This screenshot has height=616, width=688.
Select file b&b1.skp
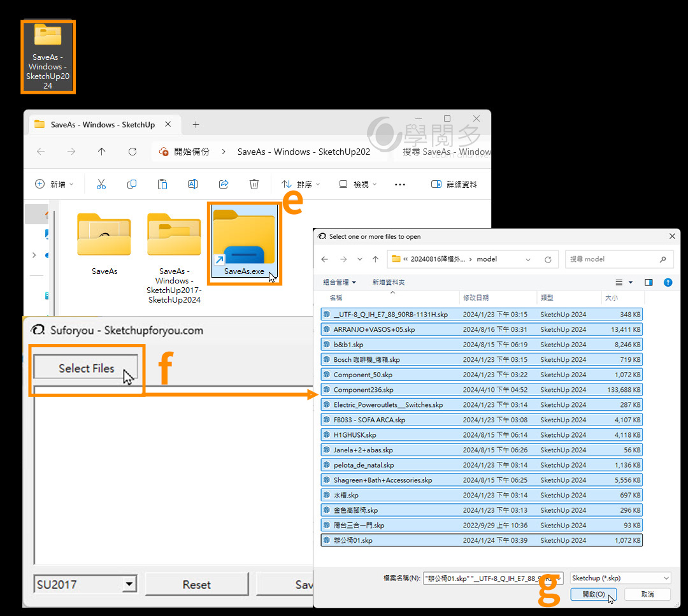(x=482, y=345)
